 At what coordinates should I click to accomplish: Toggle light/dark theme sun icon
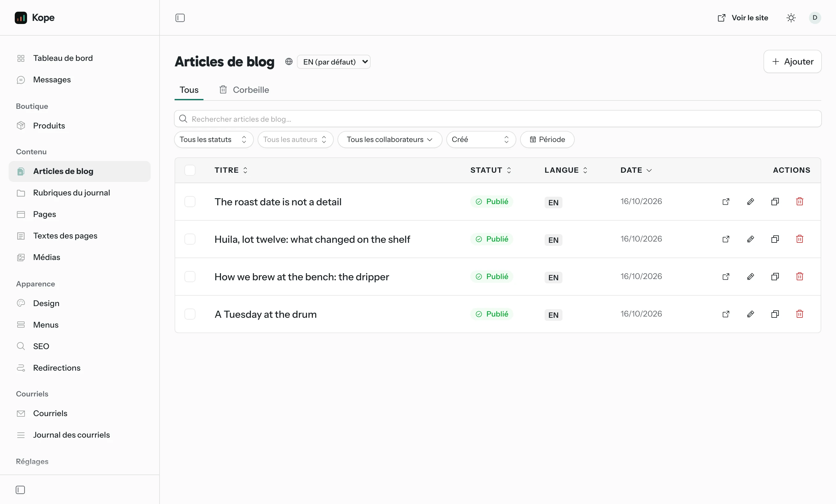click(791, 18)
